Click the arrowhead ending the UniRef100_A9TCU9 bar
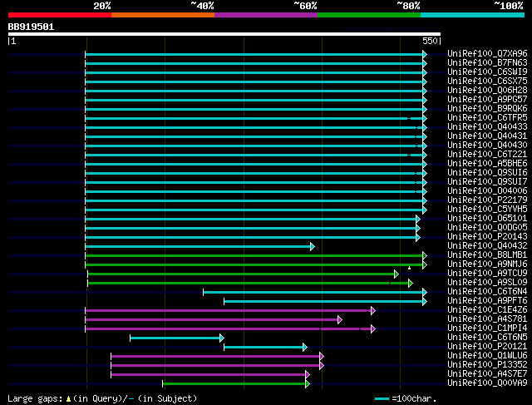 [x=397, y=274]
